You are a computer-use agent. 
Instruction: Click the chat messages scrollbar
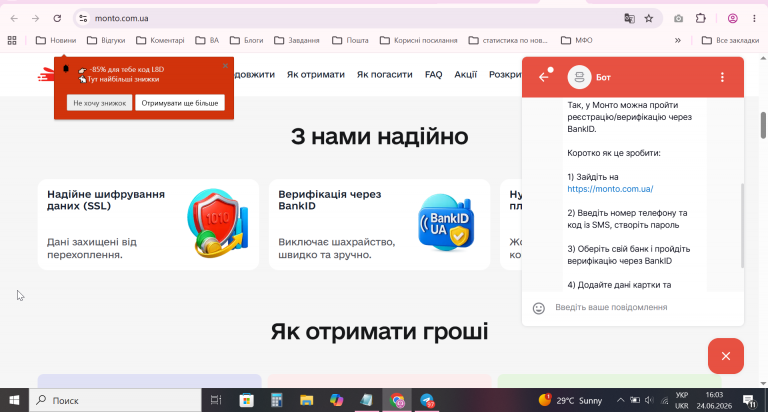pos(742,225)
